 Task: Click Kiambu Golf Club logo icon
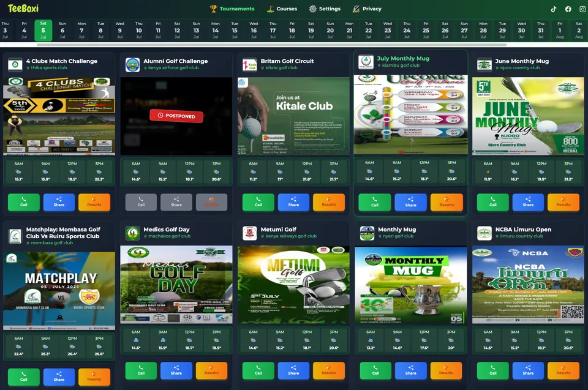point(366,62)
